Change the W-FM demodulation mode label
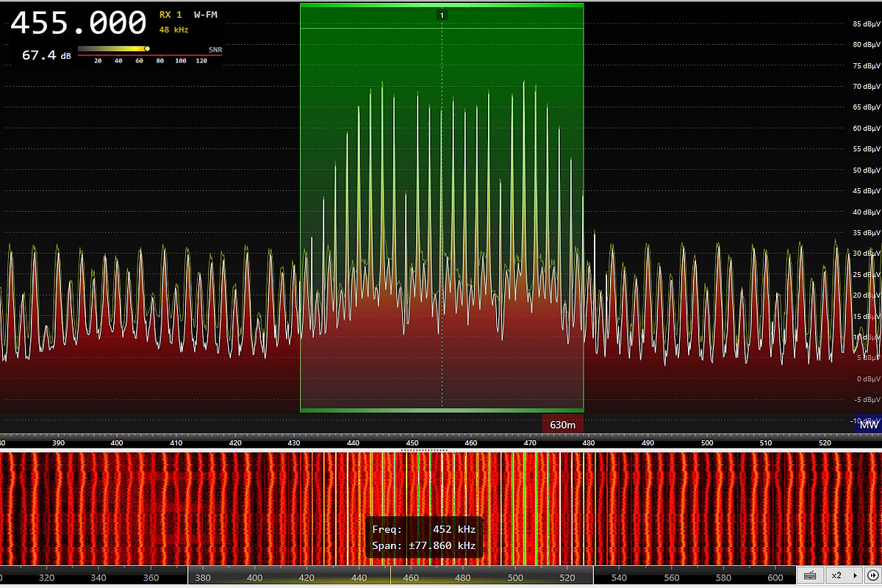882x588 pixels. (206, 15)
